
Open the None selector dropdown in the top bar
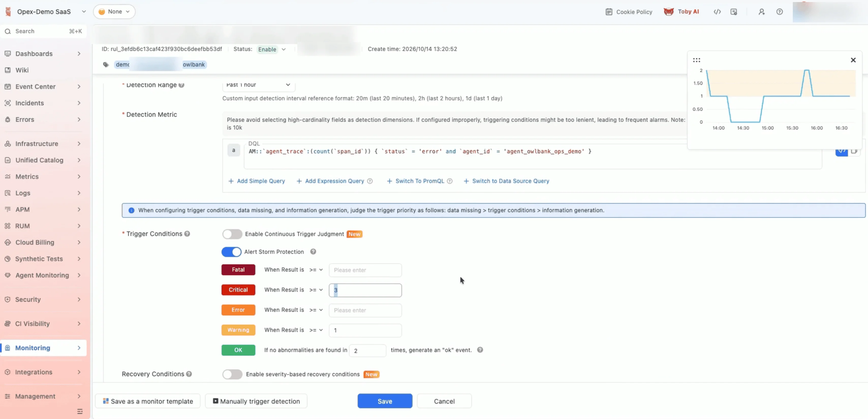click(x=114, y=11)
